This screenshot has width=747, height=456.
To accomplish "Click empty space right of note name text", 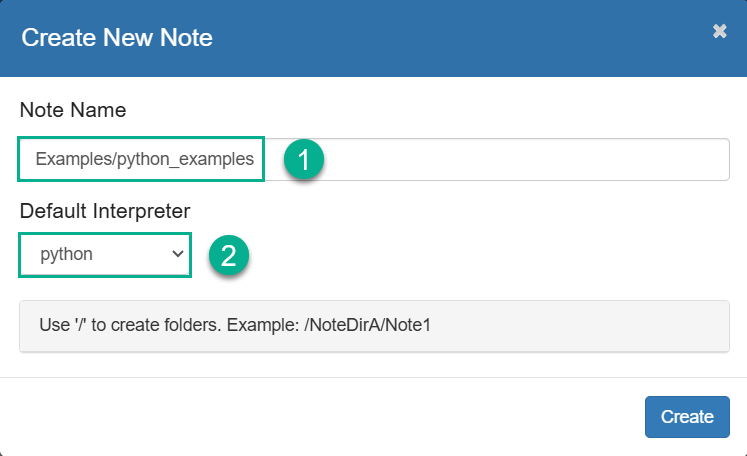I will pyautogui.click(x=524, y=159).
